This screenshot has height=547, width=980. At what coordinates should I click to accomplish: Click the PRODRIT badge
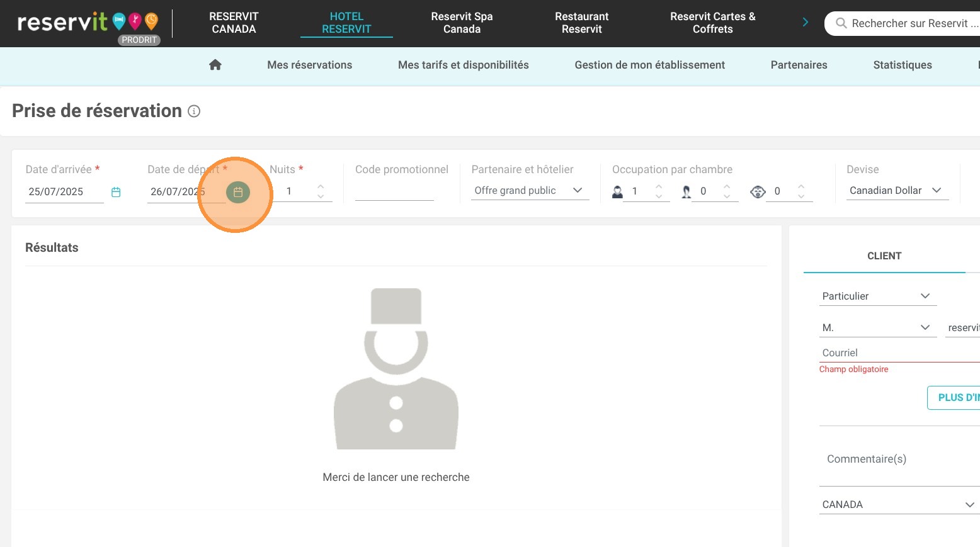(139, 40)
